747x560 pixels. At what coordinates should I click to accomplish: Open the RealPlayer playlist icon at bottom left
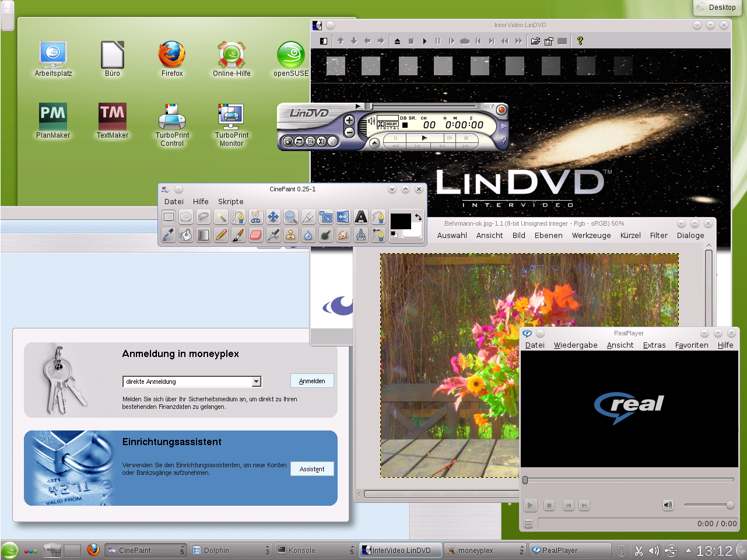point(528,524)
